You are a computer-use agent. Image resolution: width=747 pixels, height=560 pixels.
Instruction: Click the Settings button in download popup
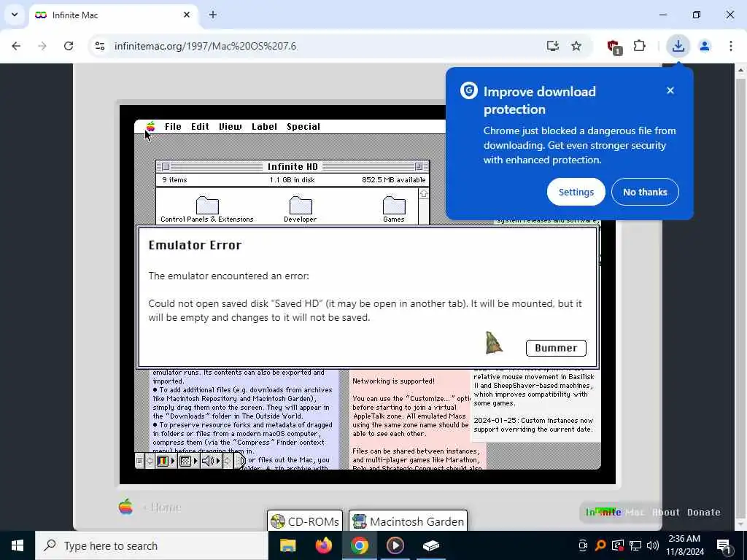point(576,192)
